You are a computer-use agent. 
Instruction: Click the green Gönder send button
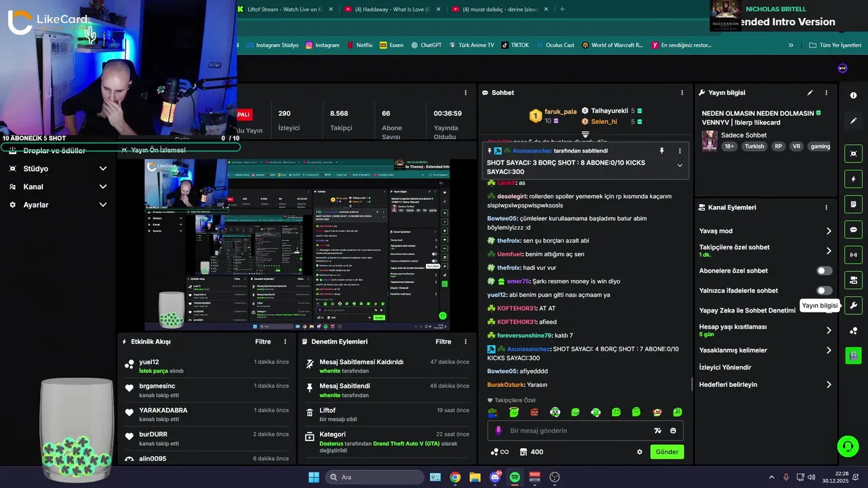tap(667, 452)
